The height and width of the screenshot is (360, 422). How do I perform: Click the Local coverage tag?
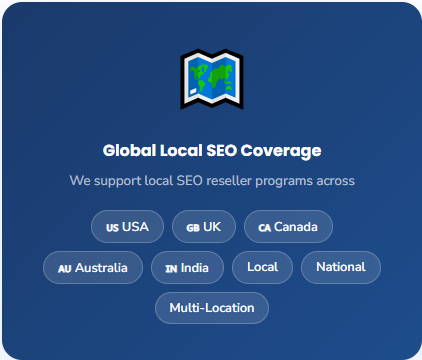[262, 267]
